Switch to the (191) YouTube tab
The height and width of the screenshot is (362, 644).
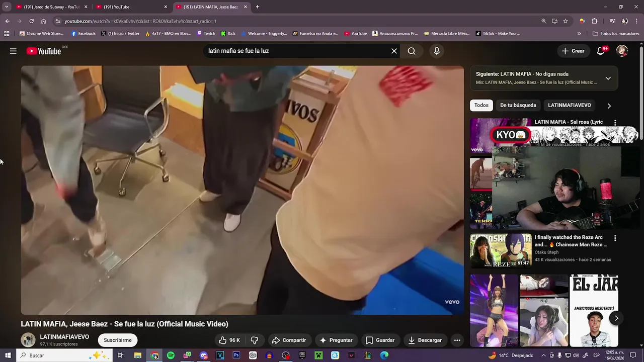click(x=131, y=7)
